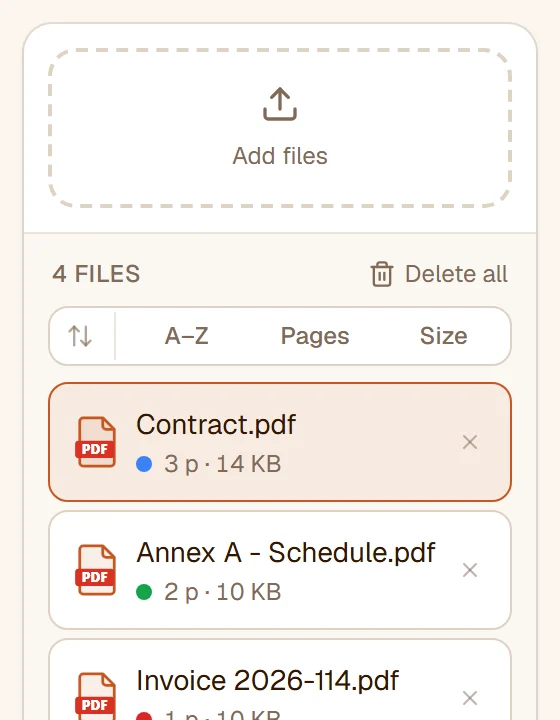560x720 pixels.
Task: Click the upload arrow icon
Action: (280, 104)
